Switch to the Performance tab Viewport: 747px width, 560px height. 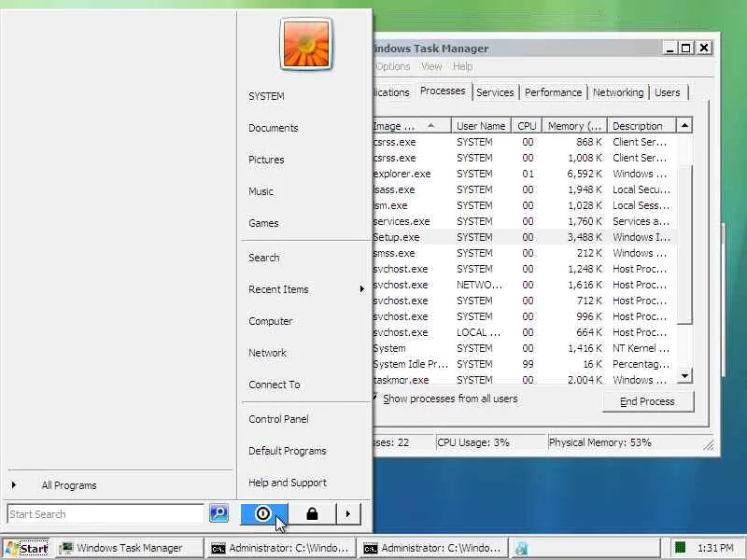pyautogui.click(x=553, y=92)
